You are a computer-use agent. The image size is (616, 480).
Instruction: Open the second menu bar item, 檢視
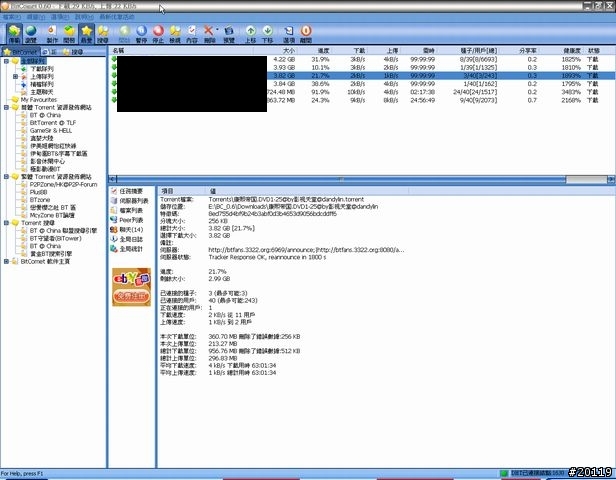[x=36, y=17]
